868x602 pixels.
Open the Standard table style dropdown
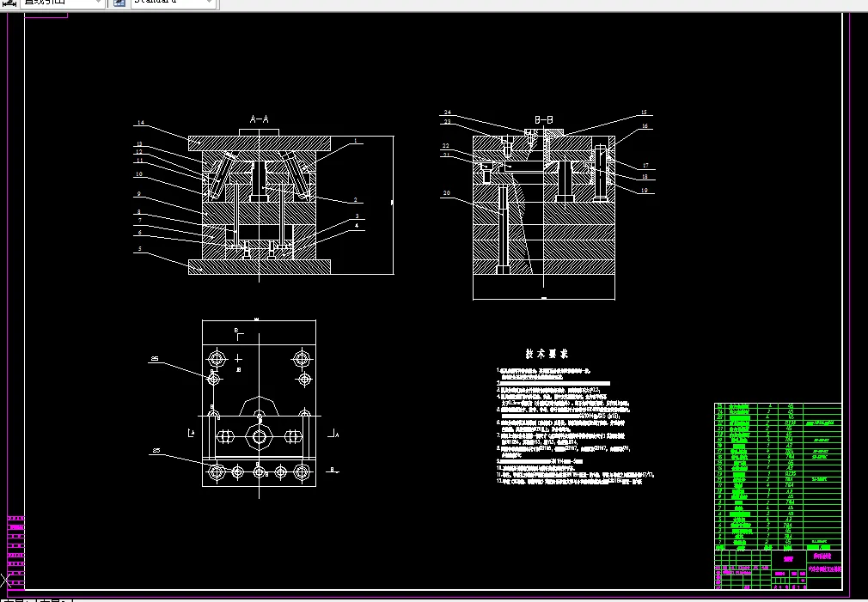(x=174, y=3)
